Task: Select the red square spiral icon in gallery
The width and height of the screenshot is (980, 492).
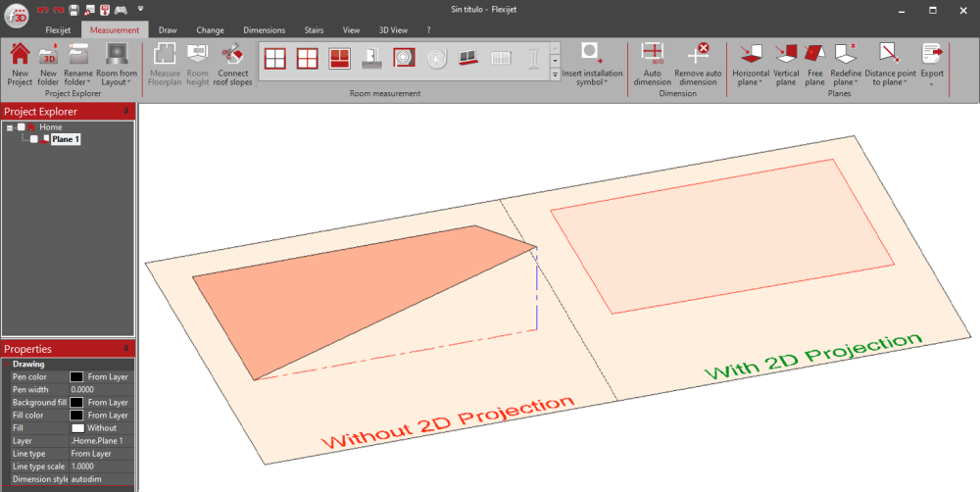Action: (405, 58)
